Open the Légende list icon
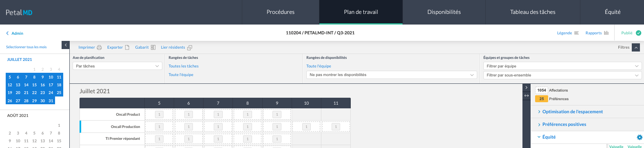The image size is (644, 148). [x=576, y=33]
